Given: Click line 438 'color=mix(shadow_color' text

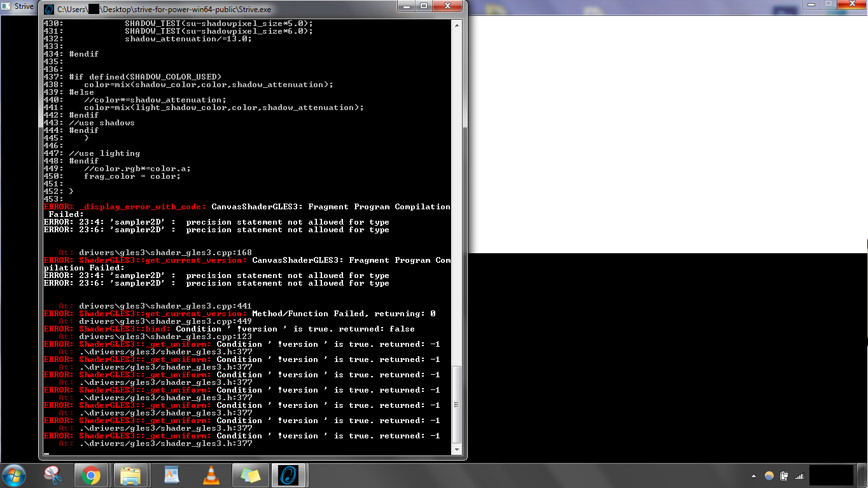Looking at the screenshot, I should click(209, 85).
